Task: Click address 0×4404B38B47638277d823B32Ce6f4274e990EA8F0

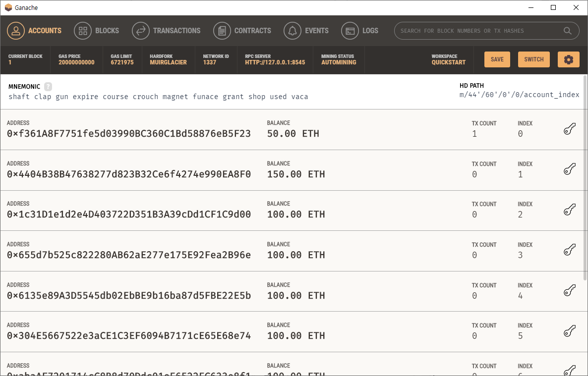Action: (128, 174)
